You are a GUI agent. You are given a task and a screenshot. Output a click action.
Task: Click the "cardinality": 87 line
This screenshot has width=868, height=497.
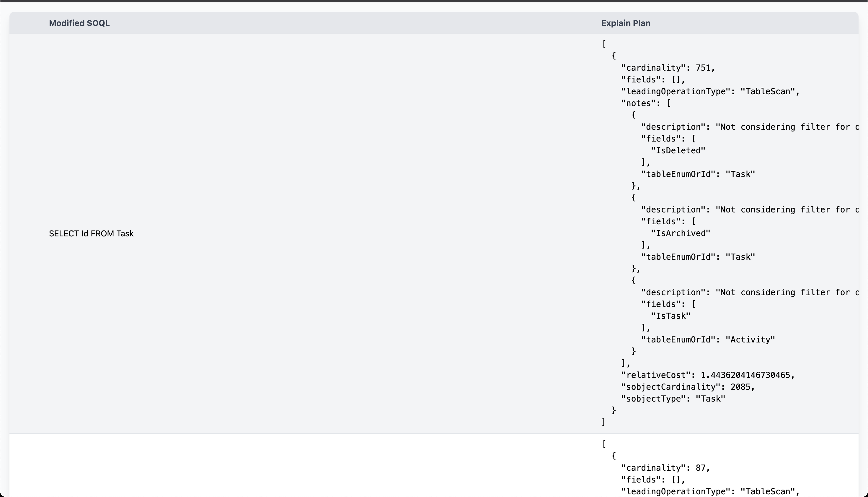(665, 468)
